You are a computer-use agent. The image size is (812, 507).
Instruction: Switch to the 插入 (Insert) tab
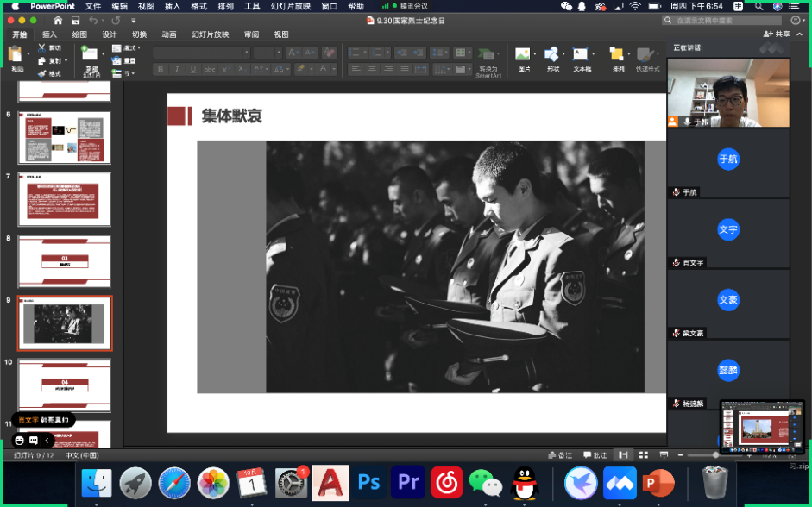point(50,34)
